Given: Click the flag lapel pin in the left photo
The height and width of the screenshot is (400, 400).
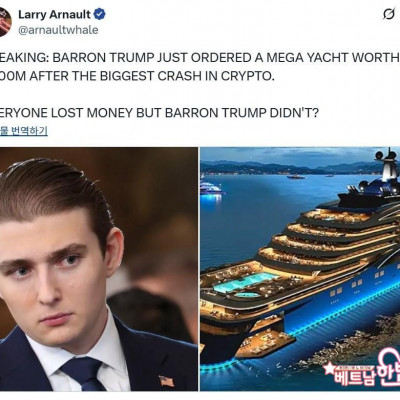Looking at the screenshot, I should (x=166, y=380).
